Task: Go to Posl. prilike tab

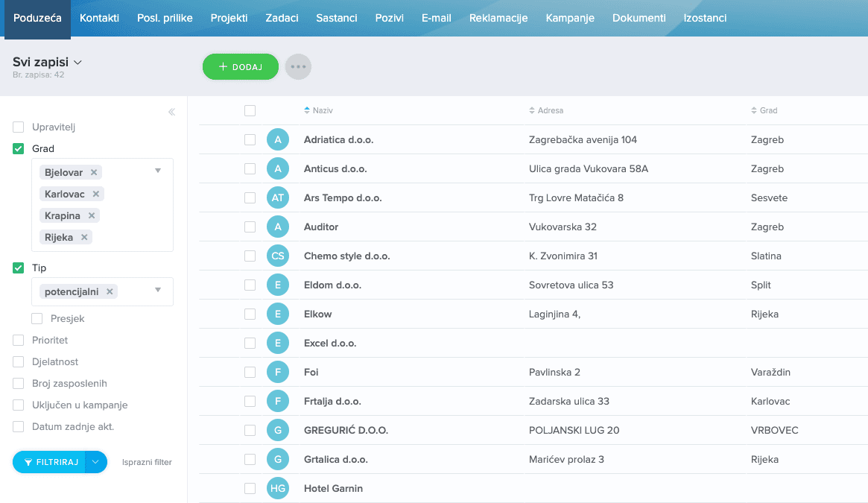Action: click(165, 19)
